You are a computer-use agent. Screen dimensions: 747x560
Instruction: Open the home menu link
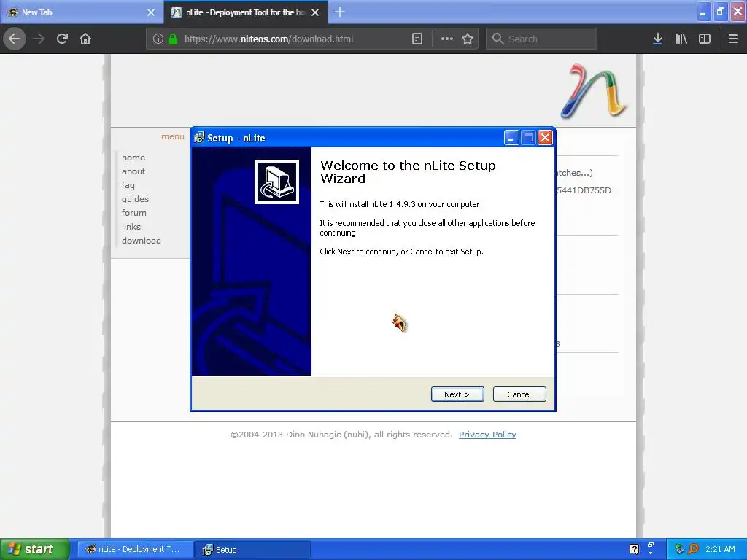pos(133,157)
